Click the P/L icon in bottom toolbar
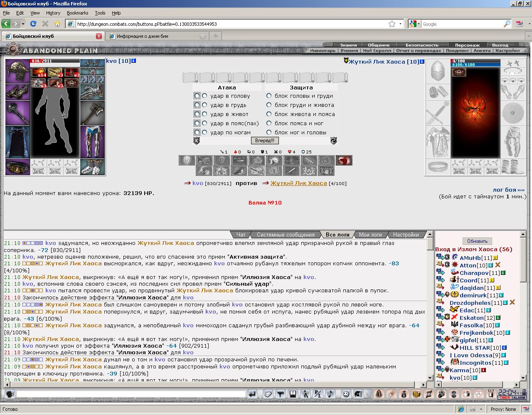 click(x=318, y=393)
